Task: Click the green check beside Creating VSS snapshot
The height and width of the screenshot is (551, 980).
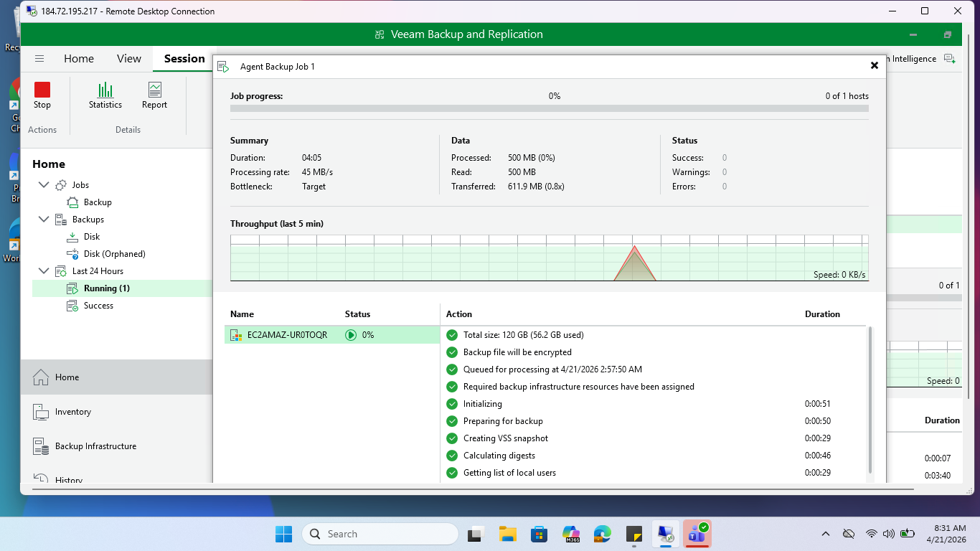Action: pos(452,438)
